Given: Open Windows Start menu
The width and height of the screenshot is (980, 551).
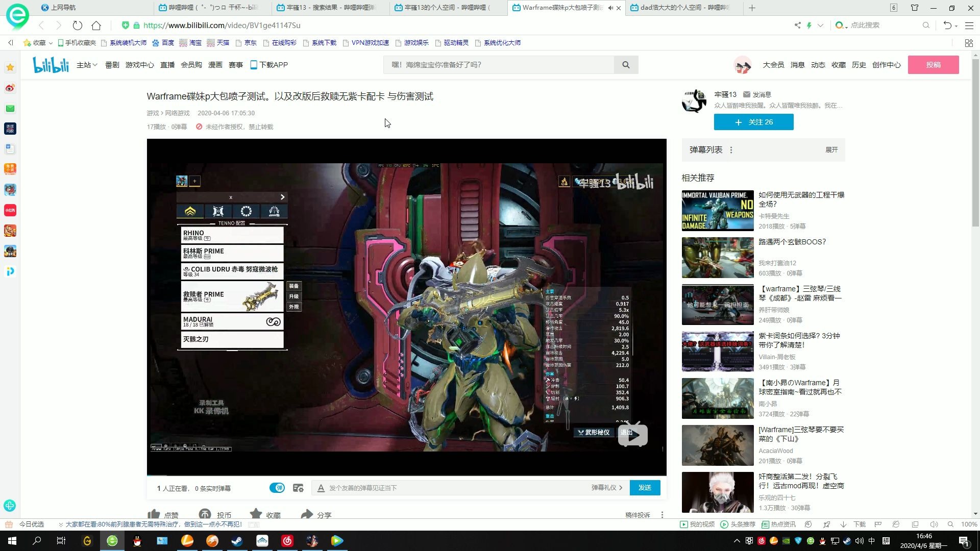Looking at the screenshot, I should 12,541.
